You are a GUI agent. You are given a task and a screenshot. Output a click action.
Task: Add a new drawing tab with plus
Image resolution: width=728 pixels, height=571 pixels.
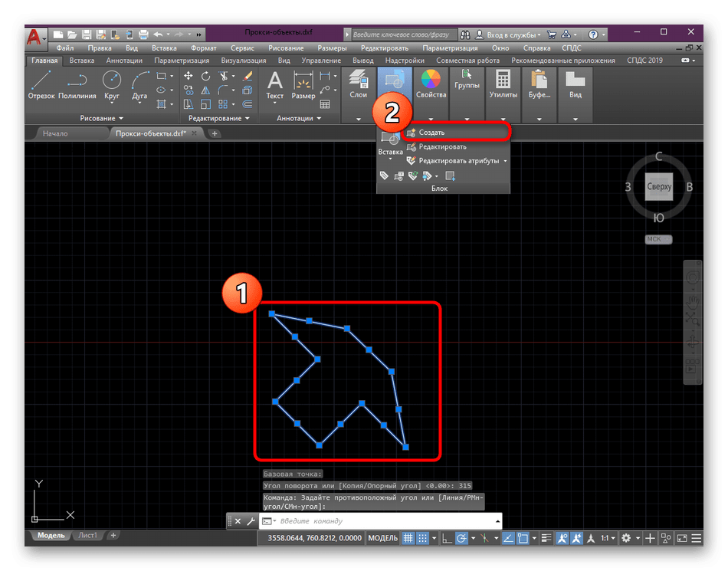coord(215,133)
